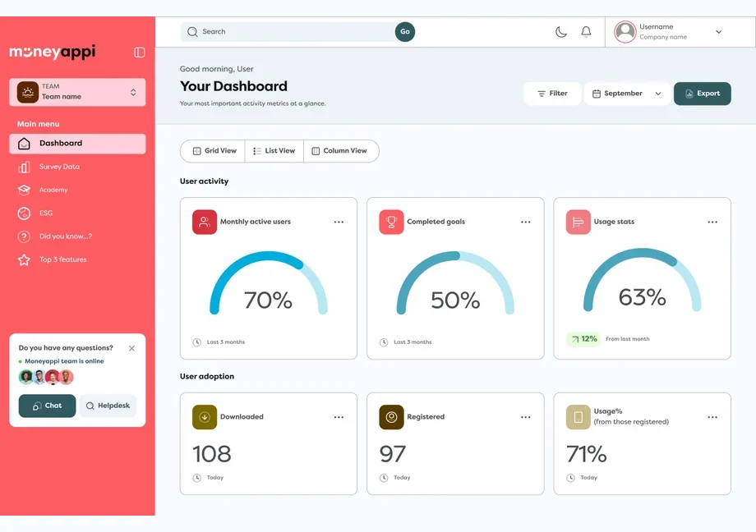Viewport: 756px width, 532px height.
Task: Open Completed goals options menu
Action: click(526, 222)
